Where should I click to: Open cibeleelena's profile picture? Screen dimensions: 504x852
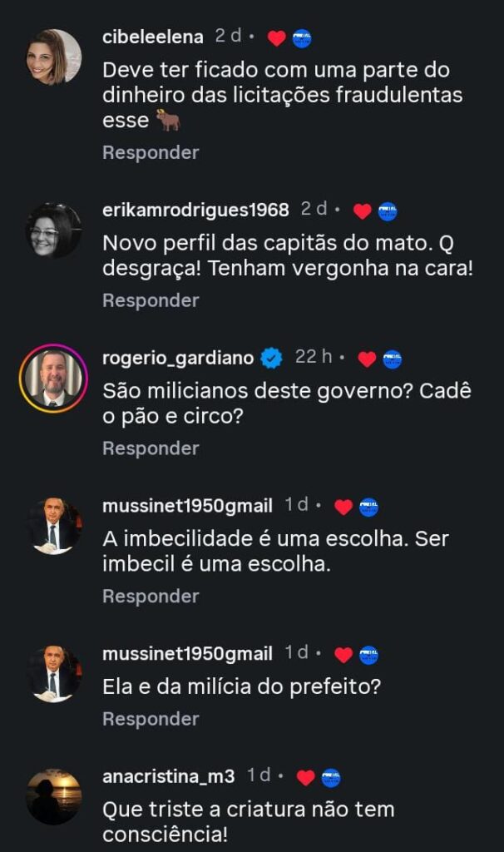[x=54, y=57]
